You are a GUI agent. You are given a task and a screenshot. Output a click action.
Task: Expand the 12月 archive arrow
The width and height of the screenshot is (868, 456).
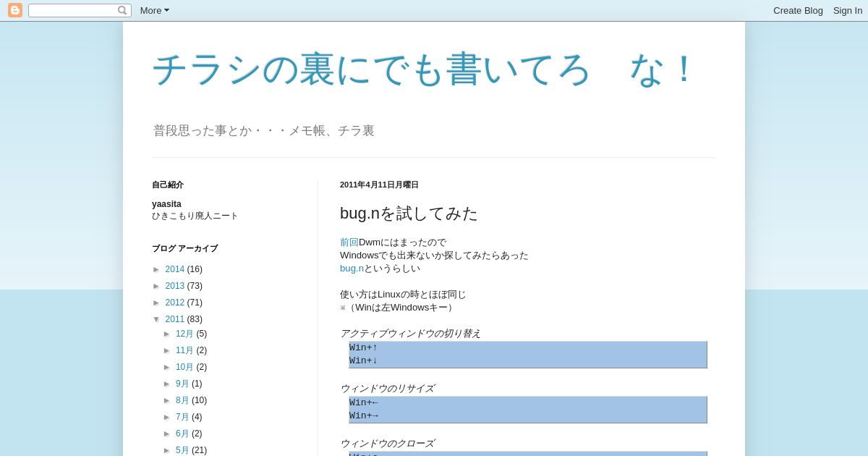(167, 334)
